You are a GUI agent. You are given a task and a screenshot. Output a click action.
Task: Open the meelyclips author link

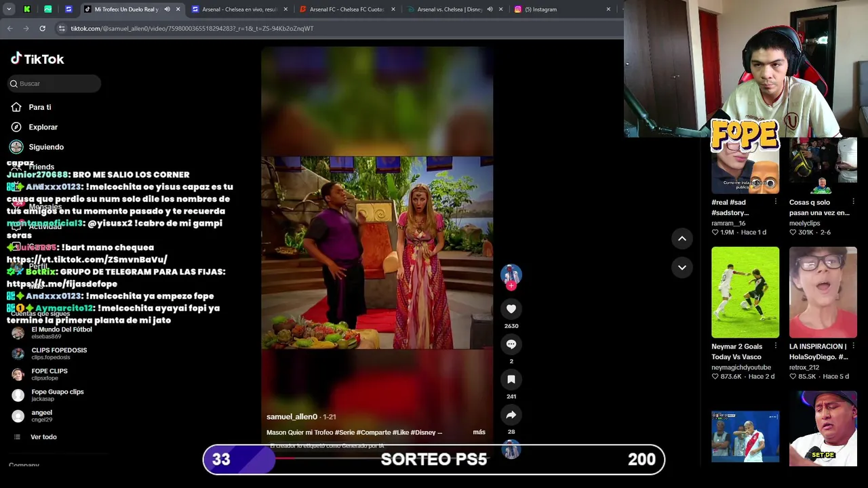coord(805,223)
